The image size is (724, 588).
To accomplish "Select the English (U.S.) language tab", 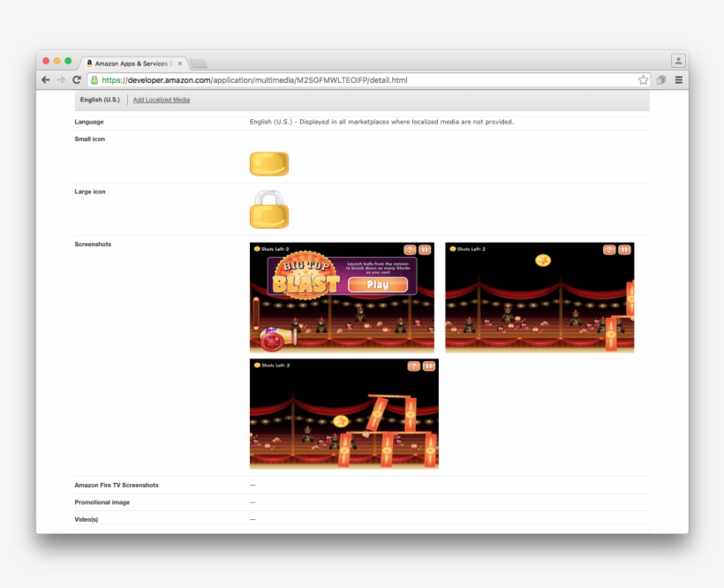I will pos(100,100).
